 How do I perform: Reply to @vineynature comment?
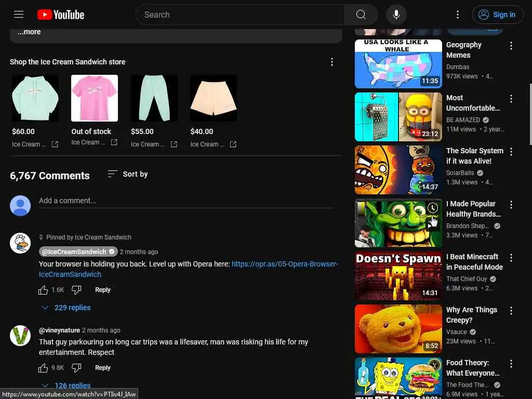coord(103,368)
